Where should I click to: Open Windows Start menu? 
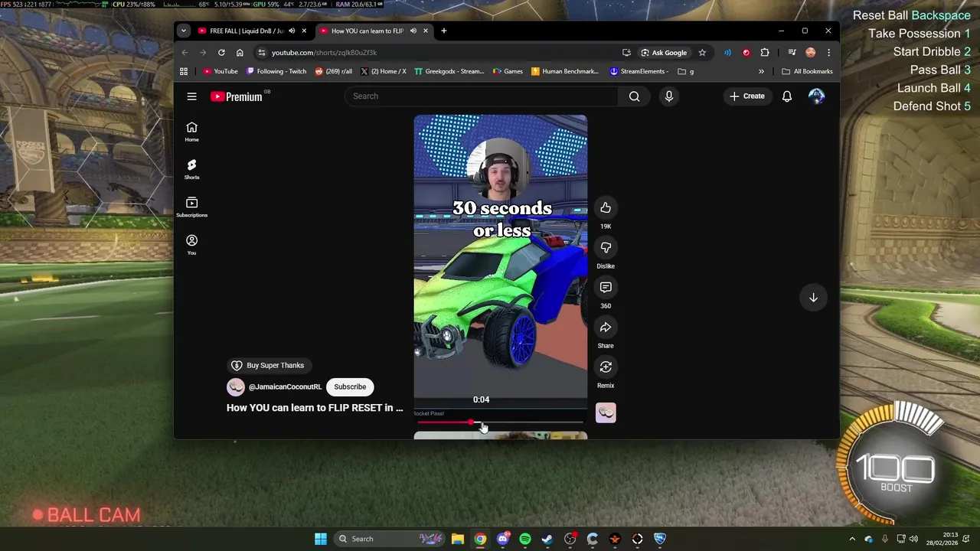pyautogui.click(x=321, y=539)
